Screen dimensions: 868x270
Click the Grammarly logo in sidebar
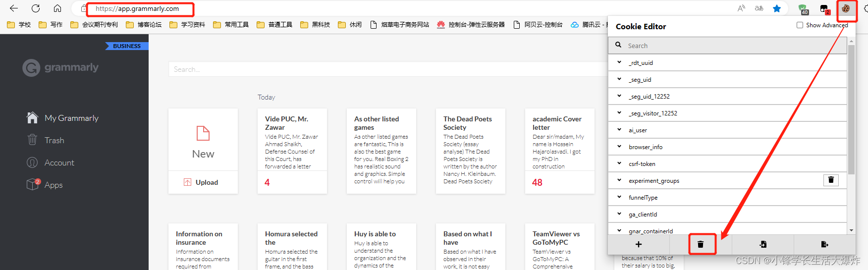(x=60, y=67)
